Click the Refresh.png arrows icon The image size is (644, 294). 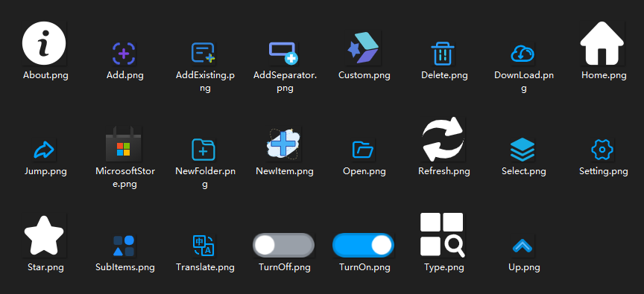coord(443,139)
